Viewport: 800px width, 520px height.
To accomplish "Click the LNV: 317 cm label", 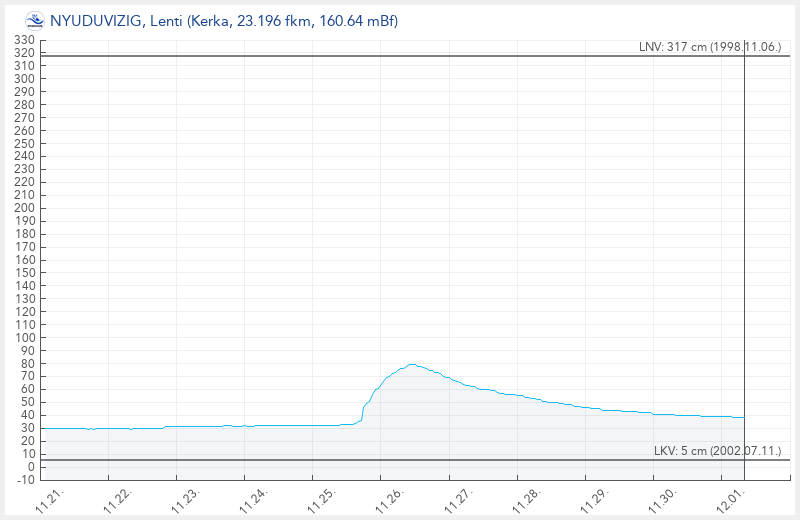I will pos(709,47).
